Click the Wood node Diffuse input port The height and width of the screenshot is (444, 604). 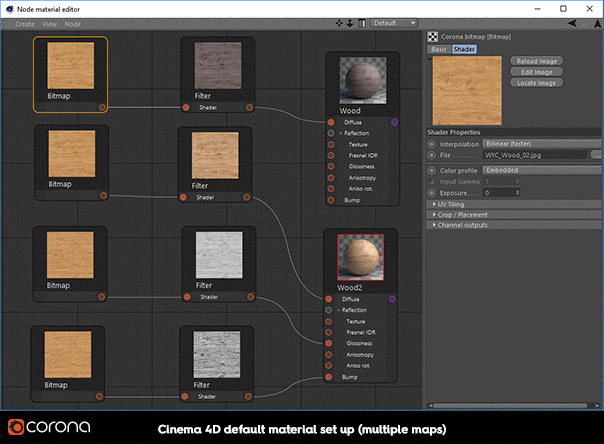(331, 122)
